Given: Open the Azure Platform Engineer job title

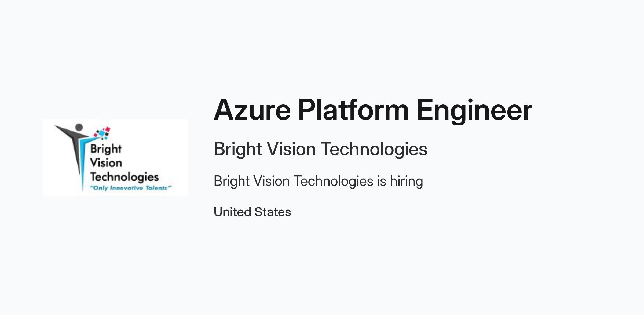Looking at the screenshot, I should click(x=373, y=110).
